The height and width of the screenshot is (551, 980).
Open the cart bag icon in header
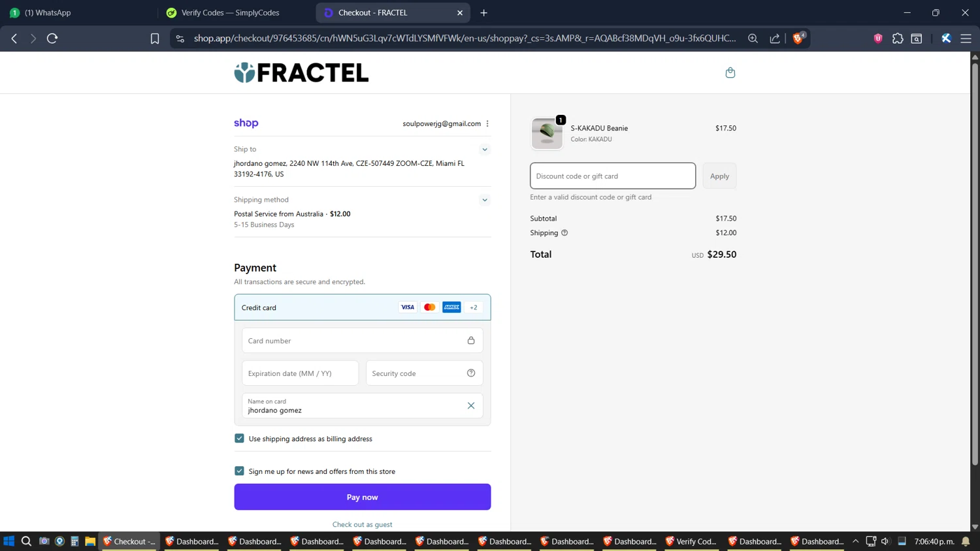[x=730, y=72]
